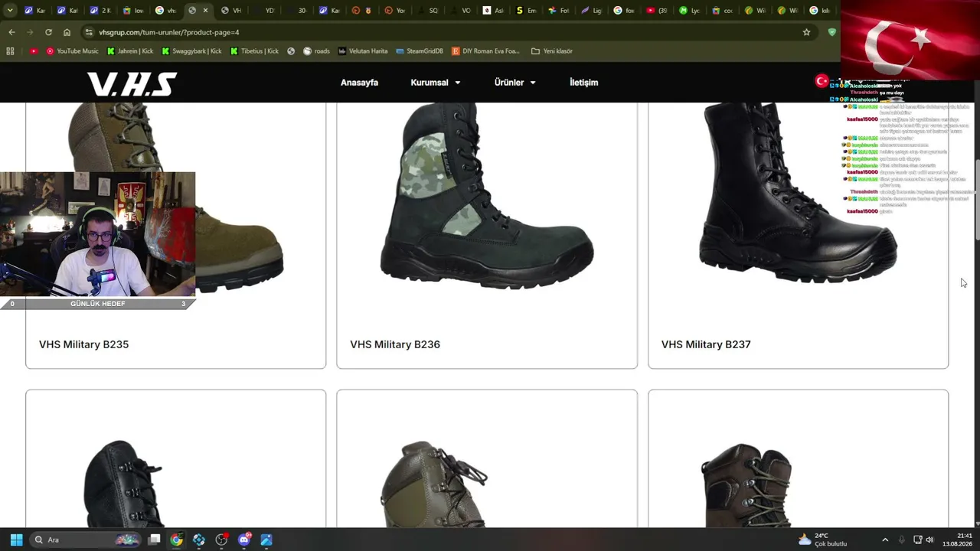The height and width of the screenshot is (551, 980).
Task: Open the tab search dropdown arrow
Action: tap(10, 11)
